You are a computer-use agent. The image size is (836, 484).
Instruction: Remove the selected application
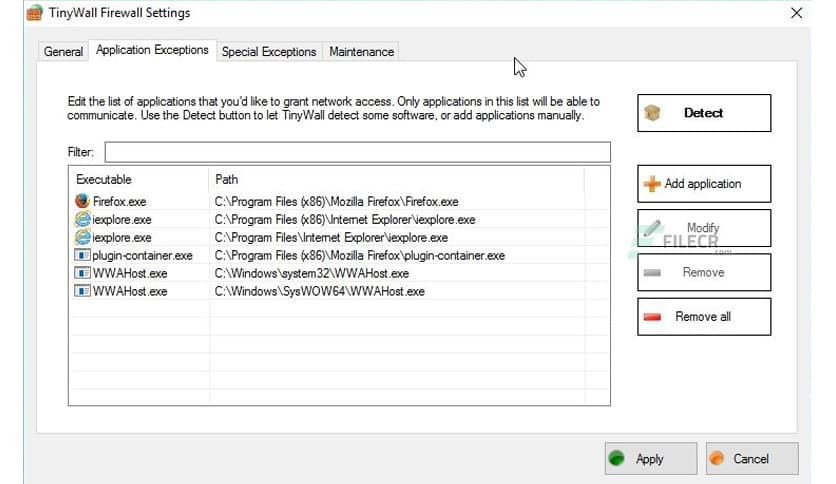[704, 272]
